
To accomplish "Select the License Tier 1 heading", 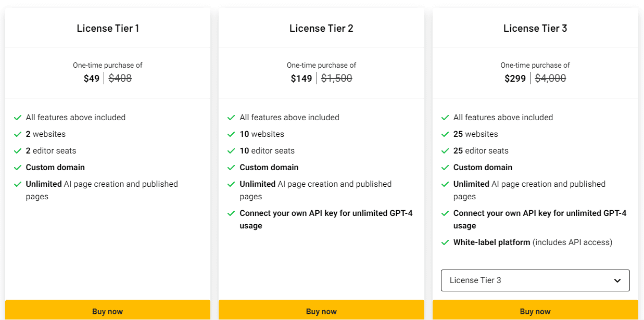I will [108, 28].
